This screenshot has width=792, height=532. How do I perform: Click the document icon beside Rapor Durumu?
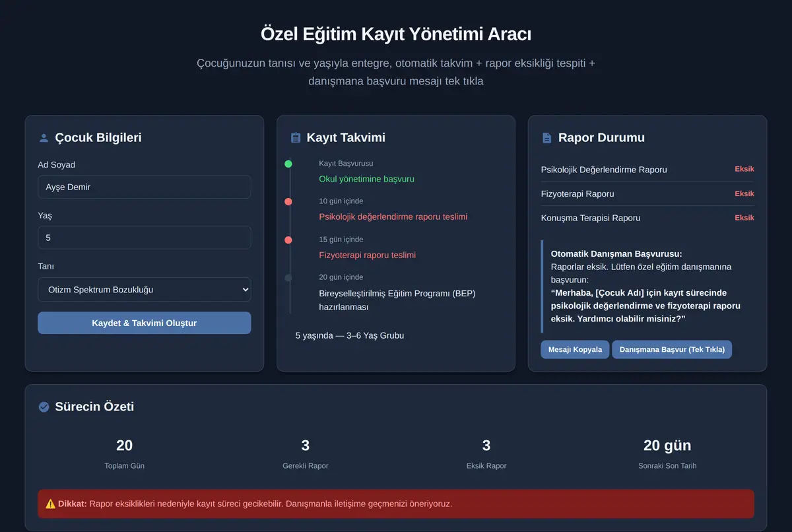tap(546, 138)
